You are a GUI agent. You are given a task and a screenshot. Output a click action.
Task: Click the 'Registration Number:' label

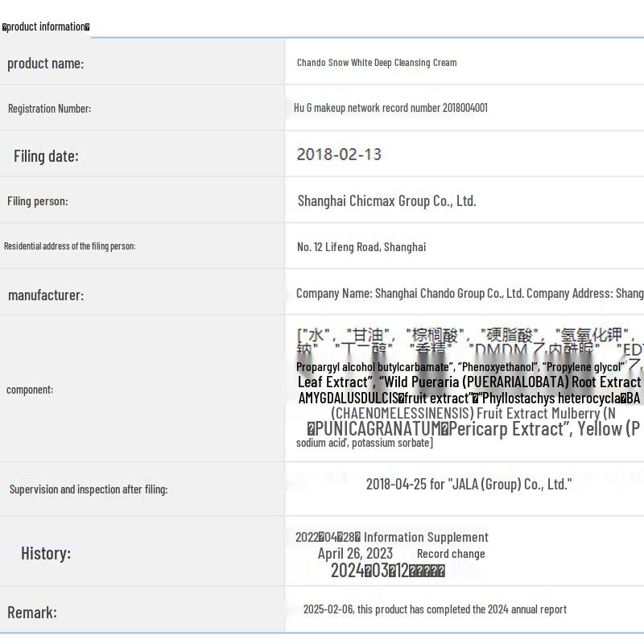pyautogui.click(x=49, y=109)
